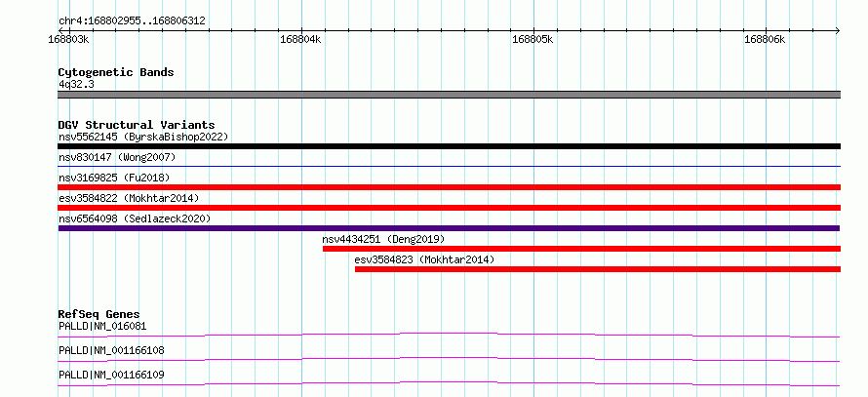This screenshot has height=397, width=868.
Task: Open the esv3584823 (Mokhtar2014) variant label
Action: coord(424,259)
